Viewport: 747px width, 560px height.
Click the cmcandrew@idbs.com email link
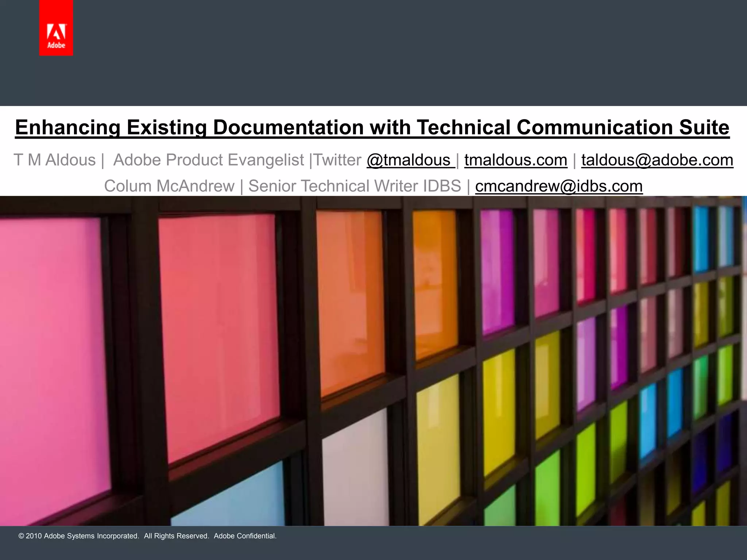[x=558, y=186]
